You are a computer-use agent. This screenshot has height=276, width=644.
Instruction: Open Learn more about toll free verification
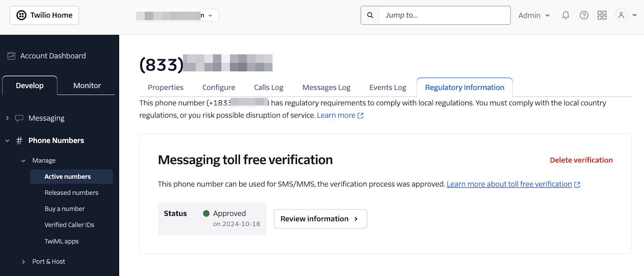click(x=509, y=184)
